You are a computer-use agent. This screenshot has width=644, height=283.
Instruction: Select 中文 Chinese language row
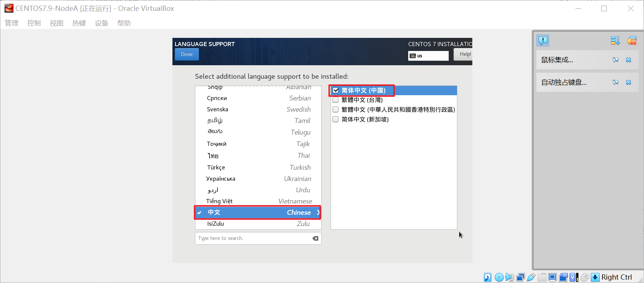pyautogui.click(x=258, y=213)
